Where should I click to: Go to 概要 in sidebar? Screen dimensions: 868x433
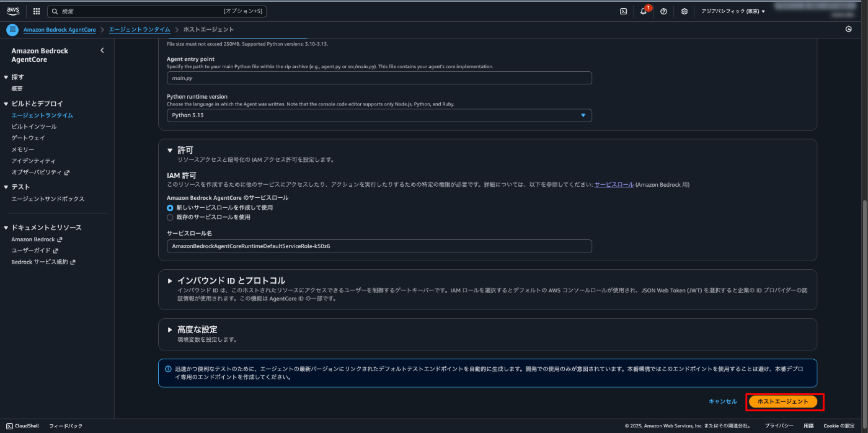click(17, 89)
